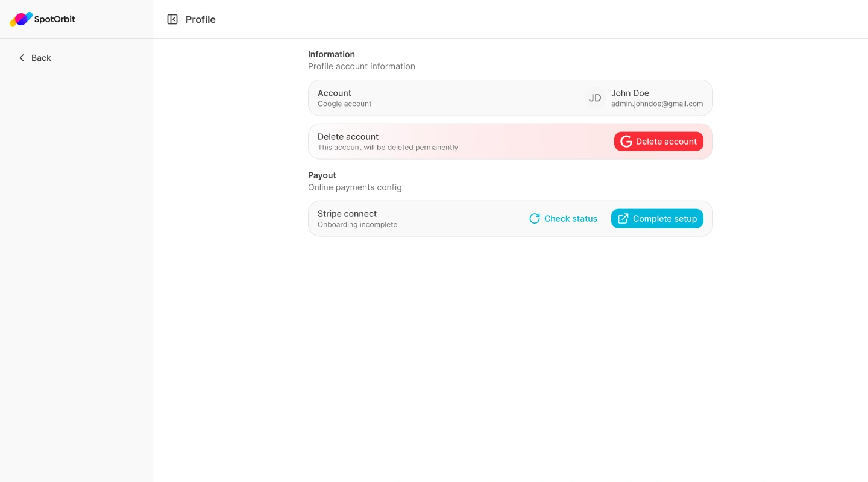The image size is (868, 482).
Task: Go Back in the sidebar
Action: pos(35,58)
